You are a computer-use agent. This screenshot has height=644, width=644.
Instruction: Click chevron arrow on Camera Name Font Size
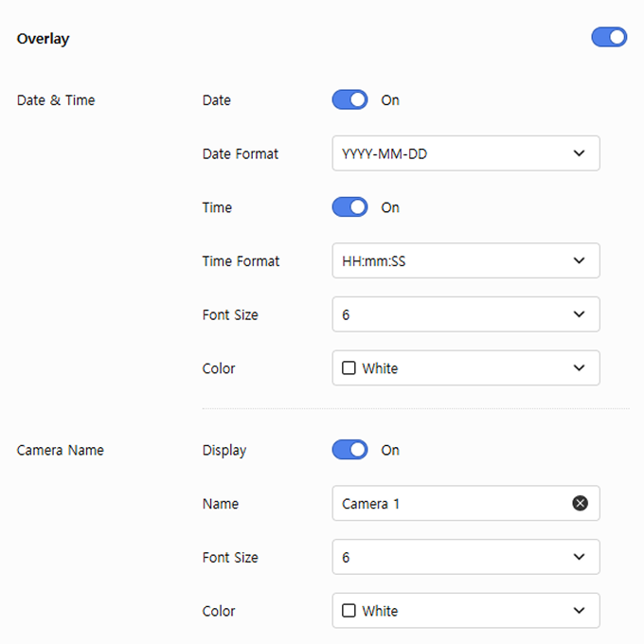coord(580,558)
